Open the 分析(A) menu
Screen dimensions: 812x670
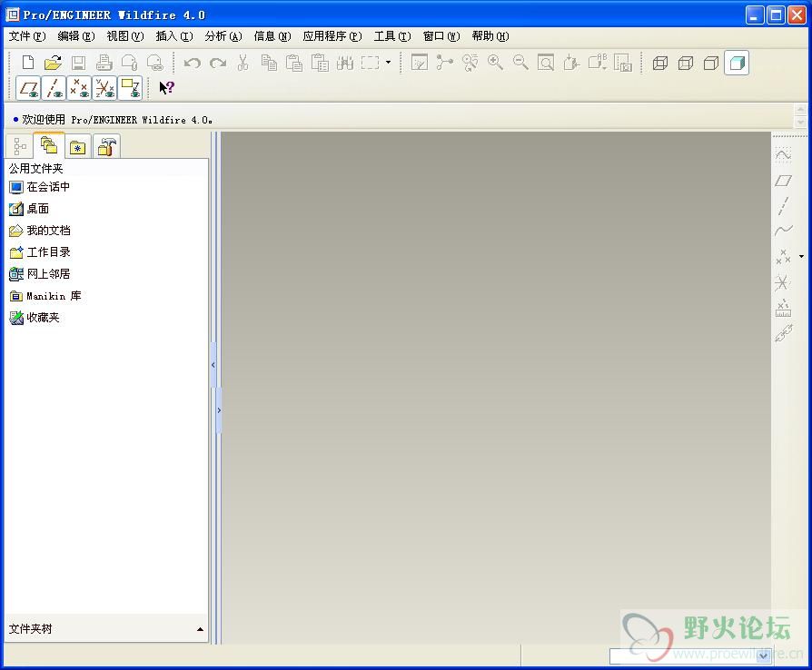point(223,36)
